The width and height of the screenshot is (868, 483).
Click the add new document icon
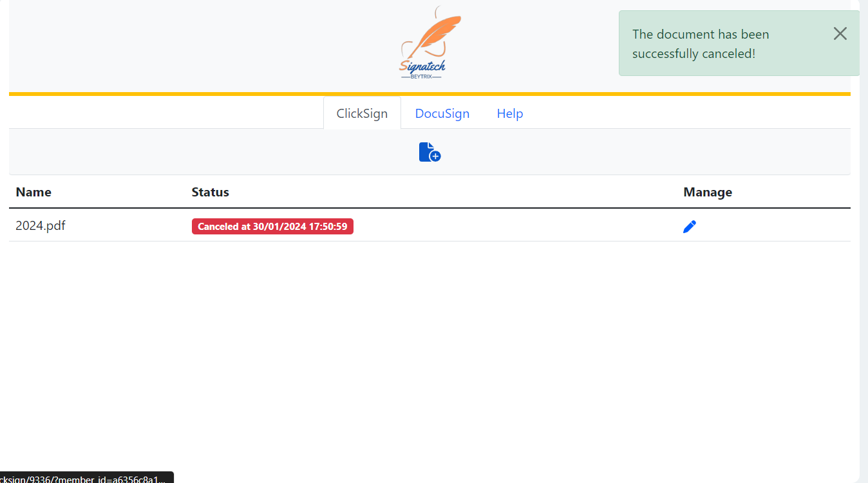tap(429, 152)
